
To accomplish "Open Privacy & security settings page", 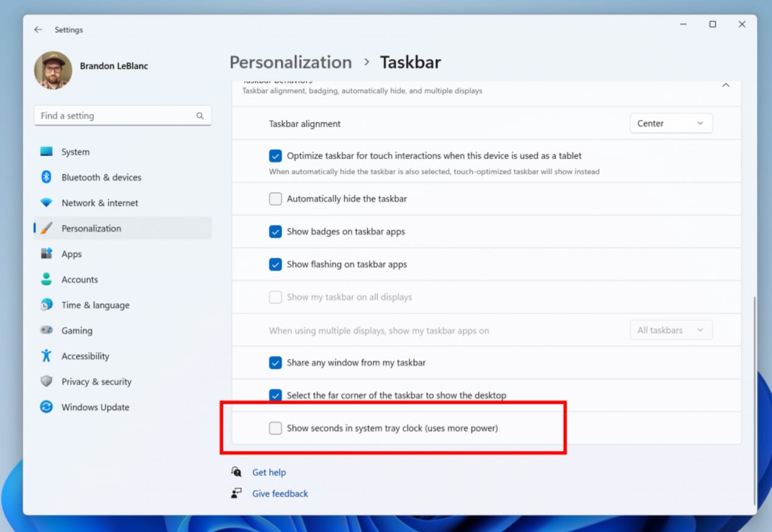I will tap(96, 381).
